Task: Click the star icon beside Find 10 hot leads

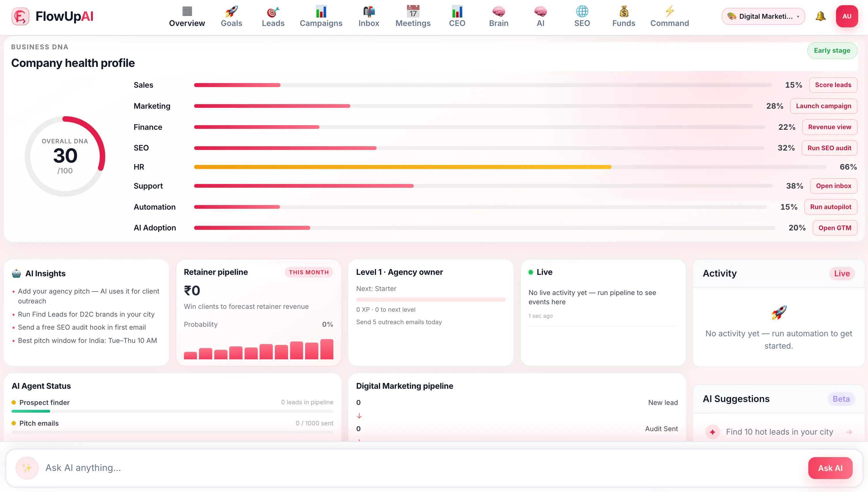Action: pos(712,432)
